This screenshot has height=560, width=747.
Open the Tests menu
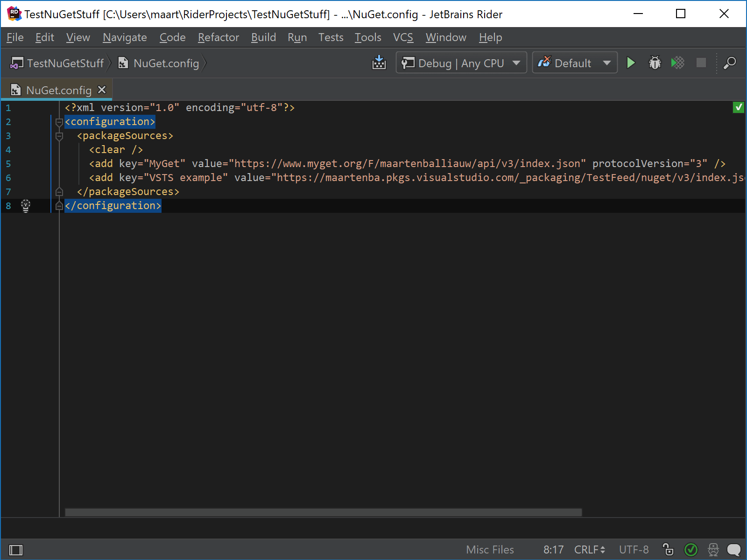point(331,37)
